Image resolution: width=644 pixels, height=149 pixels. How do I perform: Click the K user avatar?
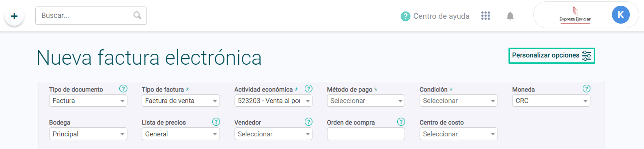620,15
